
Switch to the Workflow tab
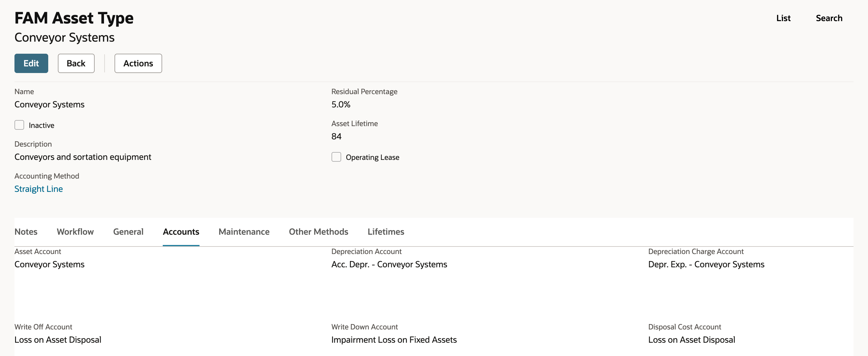click(x=75, y=232)
